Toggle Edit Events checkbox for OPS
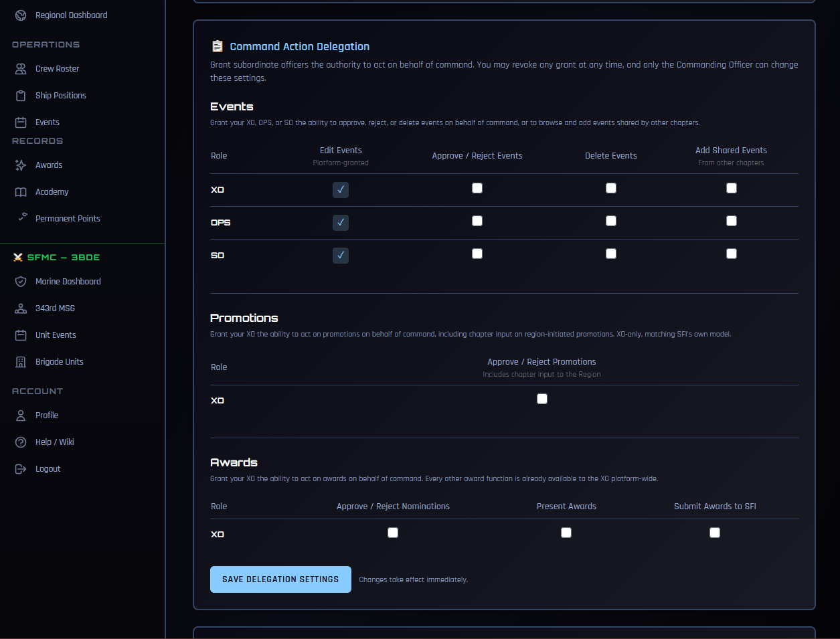 point(341,223)
